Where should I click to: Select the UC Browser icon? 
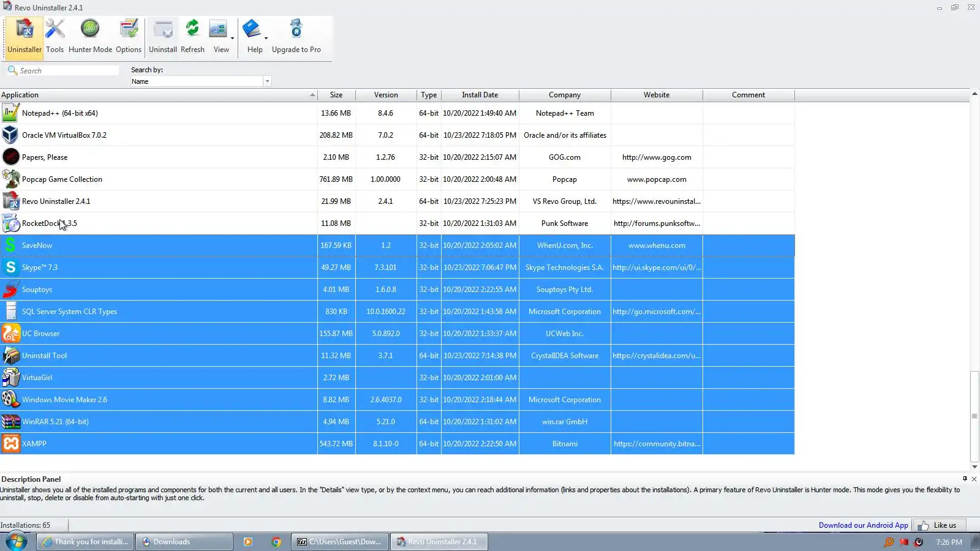[10, 334]
